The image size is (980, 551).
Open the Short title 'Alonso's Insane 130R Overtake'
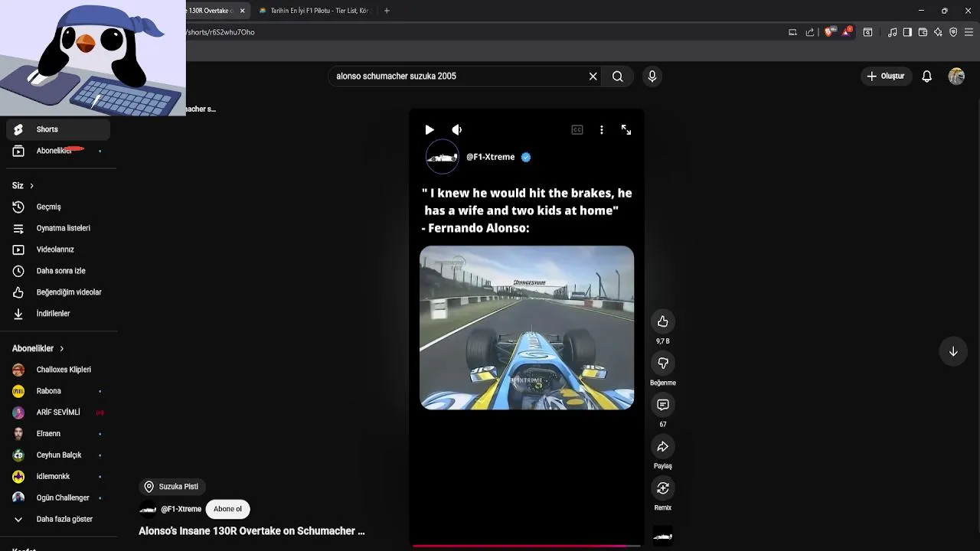pos(251,531)
